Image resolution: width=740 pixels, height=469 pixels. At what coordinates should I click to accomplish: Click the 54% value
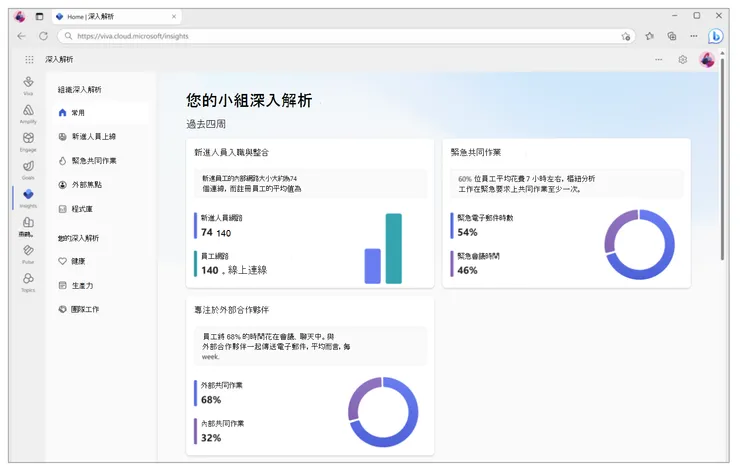(x=467, y=232)
